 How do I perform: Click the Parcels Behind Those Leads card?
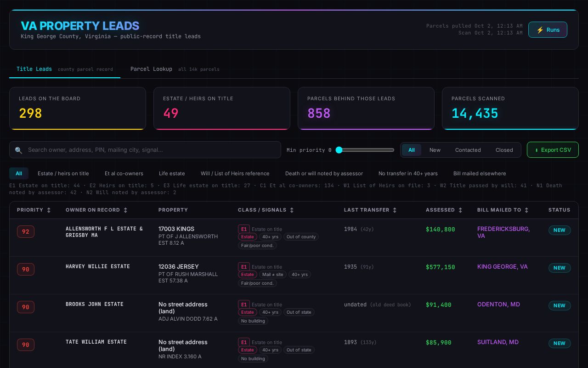pos(366,109)
